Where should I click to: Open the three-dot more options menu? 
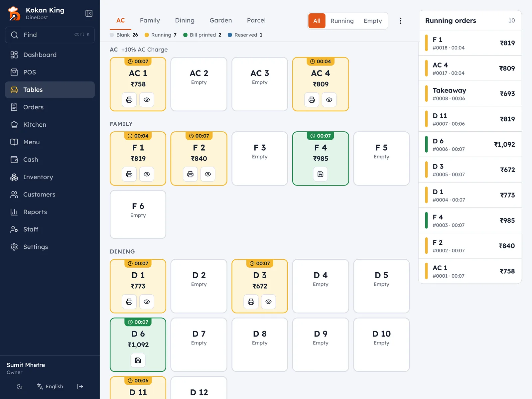point(401,21)
